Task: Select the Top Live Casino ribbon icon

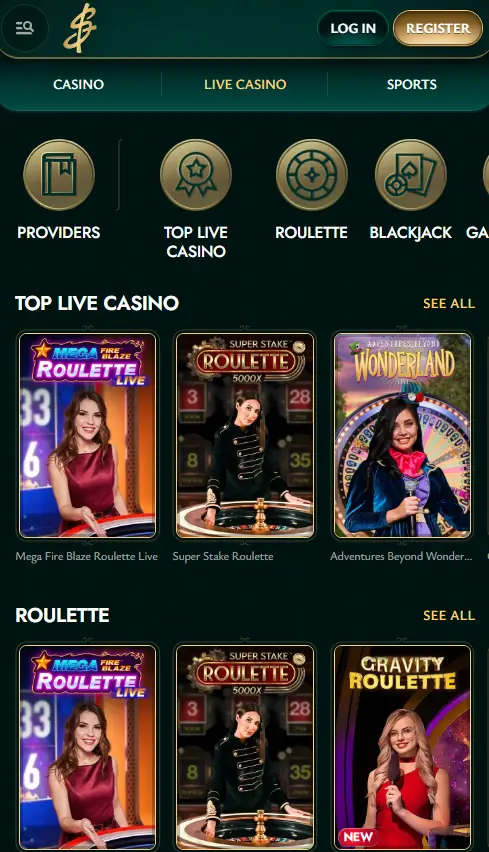Action: (196, 175)
